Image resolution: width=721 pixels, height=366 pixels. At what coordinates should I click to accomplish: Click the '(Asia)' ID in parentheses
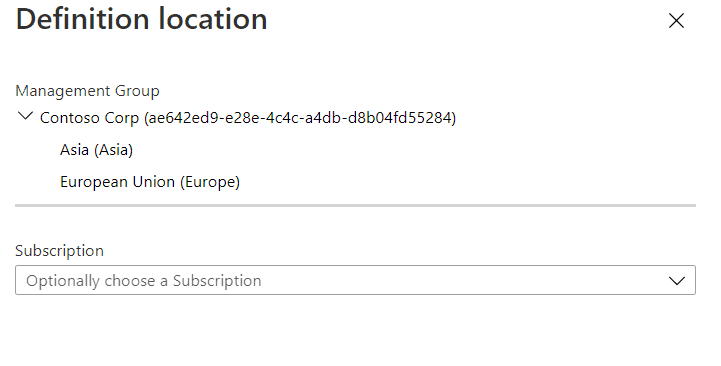pos(113,150)
